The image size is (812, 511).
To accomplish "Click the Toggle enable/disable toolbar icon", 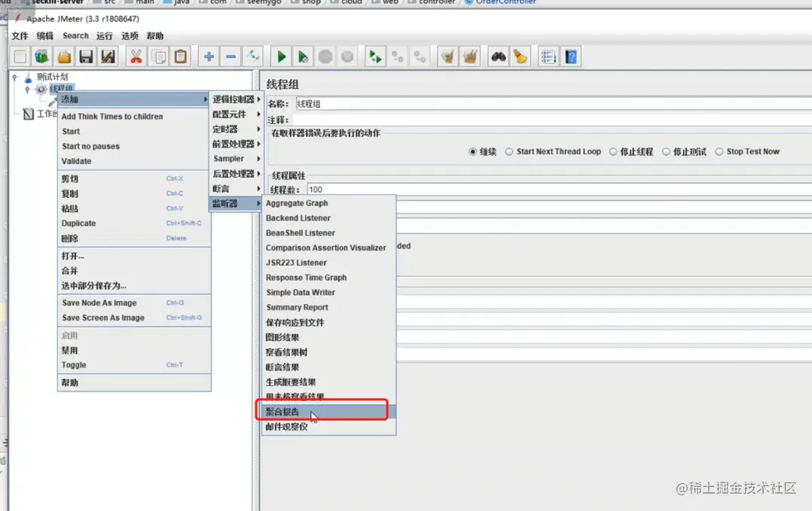I will coord(253,56).
